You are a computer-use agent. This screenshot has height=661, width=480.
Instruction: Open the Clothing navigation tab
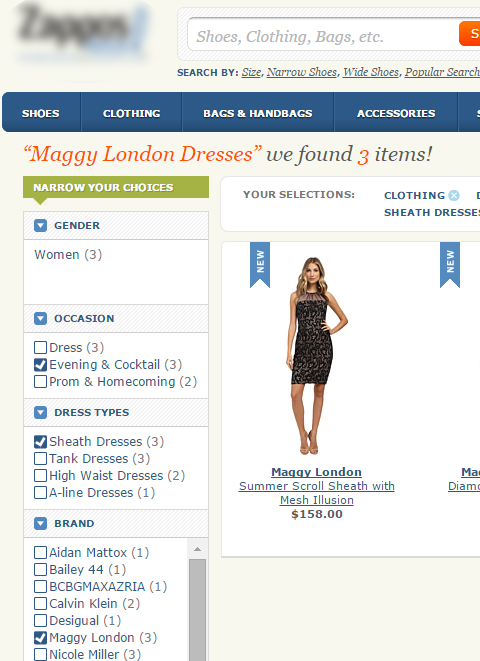point(131,113)
